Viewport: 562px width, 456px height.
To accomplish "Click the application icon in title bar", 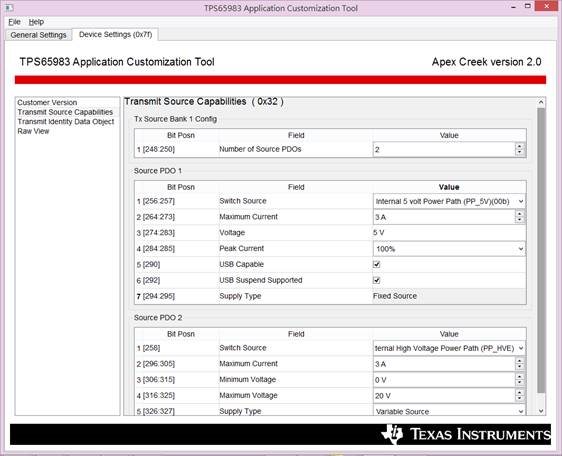I will point(9,7).
